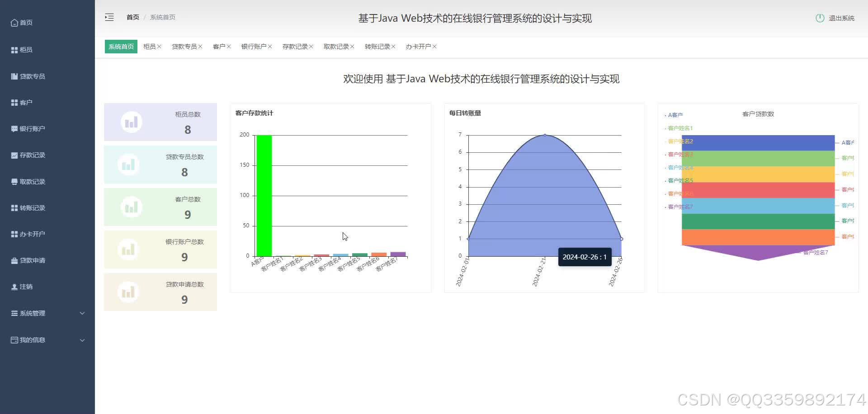The image size is (868, 414).
Task: Click the chart icon on 贷款申请总数 card
Action: (x=128, y=292)
